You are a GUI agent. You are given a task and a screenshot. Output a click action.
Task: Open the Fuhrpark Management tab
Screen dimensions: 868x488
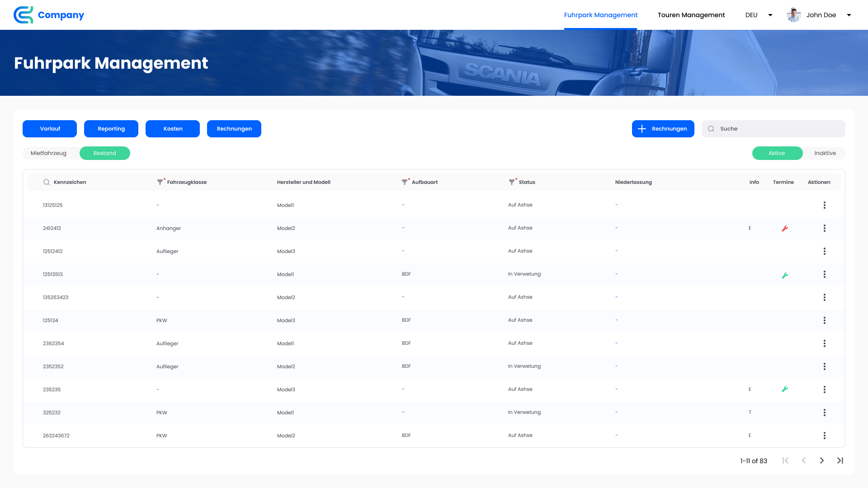[x=601, y=15]
